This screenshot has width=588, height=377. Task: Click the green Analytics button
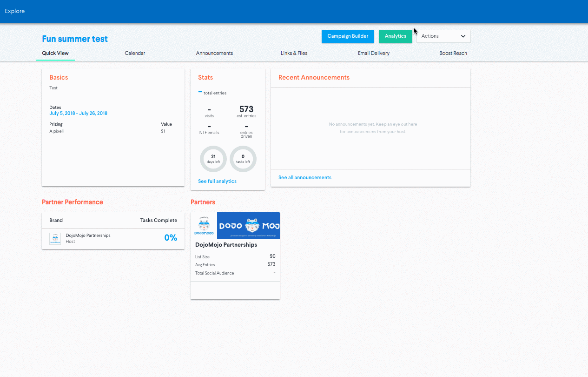pyautogui.click(x=396, y=36)
